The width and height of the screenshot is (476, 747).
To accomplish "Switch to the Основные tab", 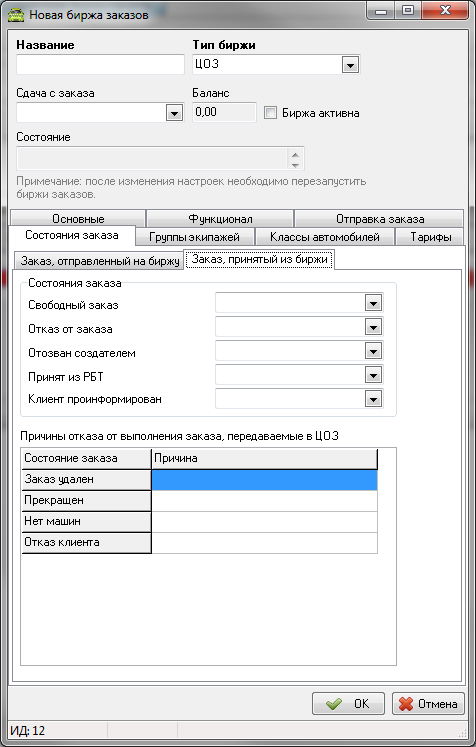I will (x=78, y=219).
